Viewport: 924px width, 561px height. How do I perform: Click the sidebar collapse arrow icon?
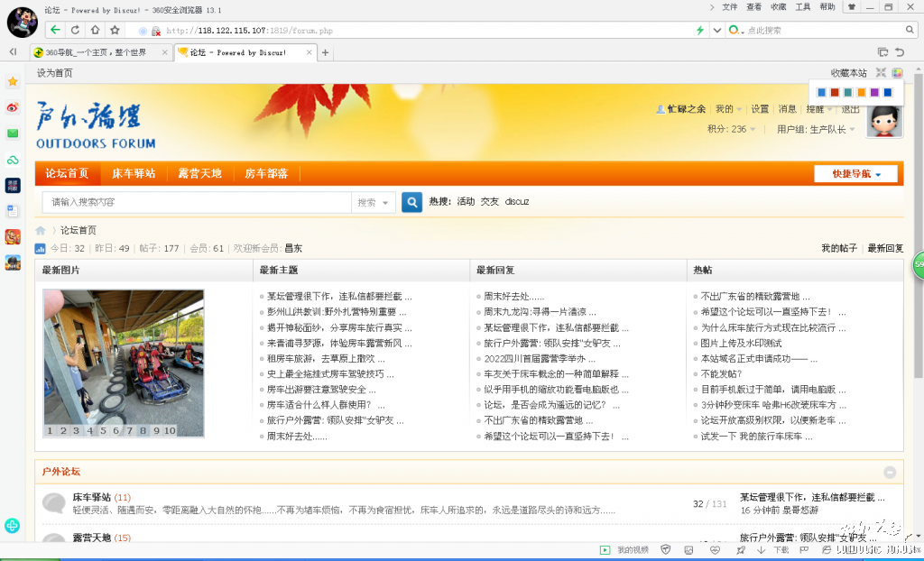click(x=13, y=52)
